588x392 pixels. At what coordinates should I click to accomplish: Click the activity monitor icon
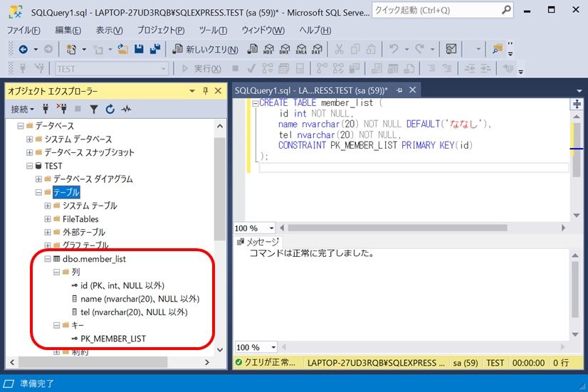point(451,49)
